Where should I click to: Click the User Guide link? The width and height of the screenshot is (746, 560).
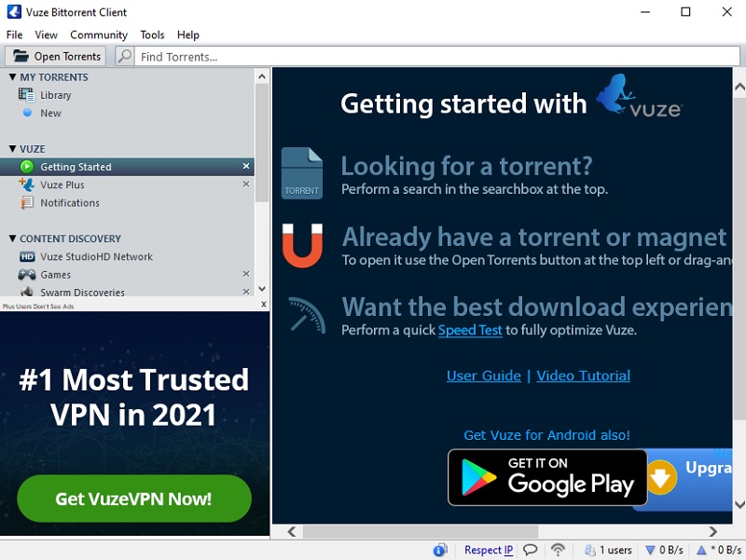[x=483, y=376]
